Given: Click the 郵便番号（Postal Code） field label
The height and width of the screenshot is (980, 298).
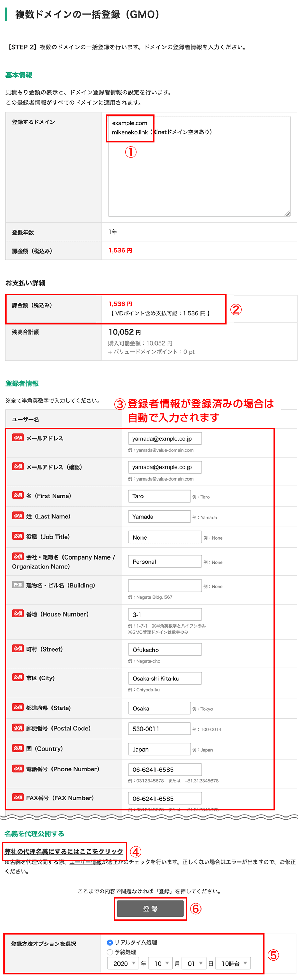Looking at the screenshot, I should click(58, 728).
